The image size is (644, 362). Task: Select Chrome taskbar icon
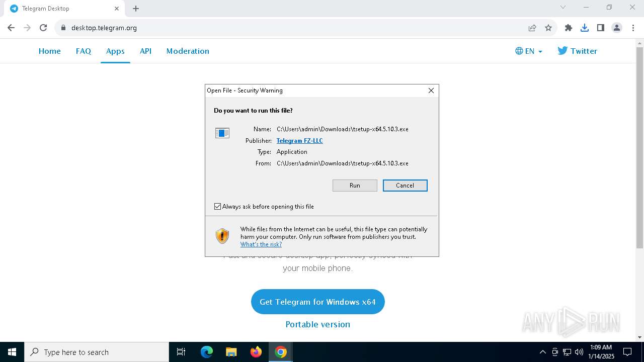(x=281, y=352)
